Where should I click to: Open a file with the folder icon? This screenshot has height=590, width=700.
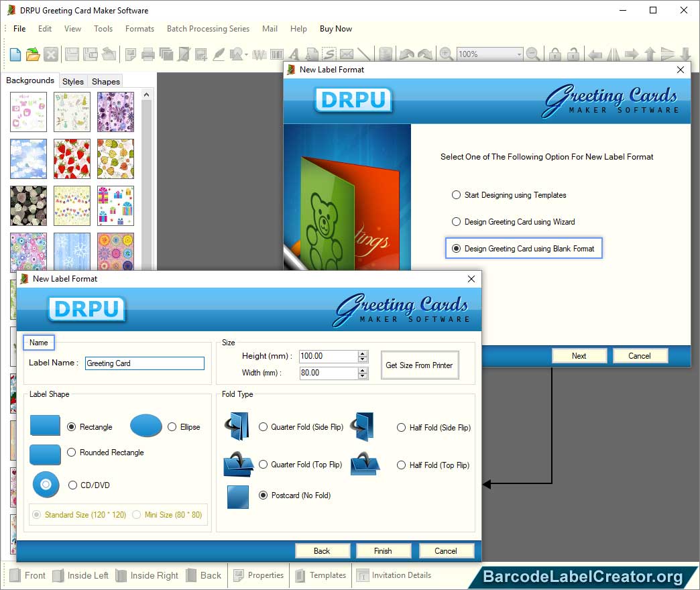pos(33,54)
